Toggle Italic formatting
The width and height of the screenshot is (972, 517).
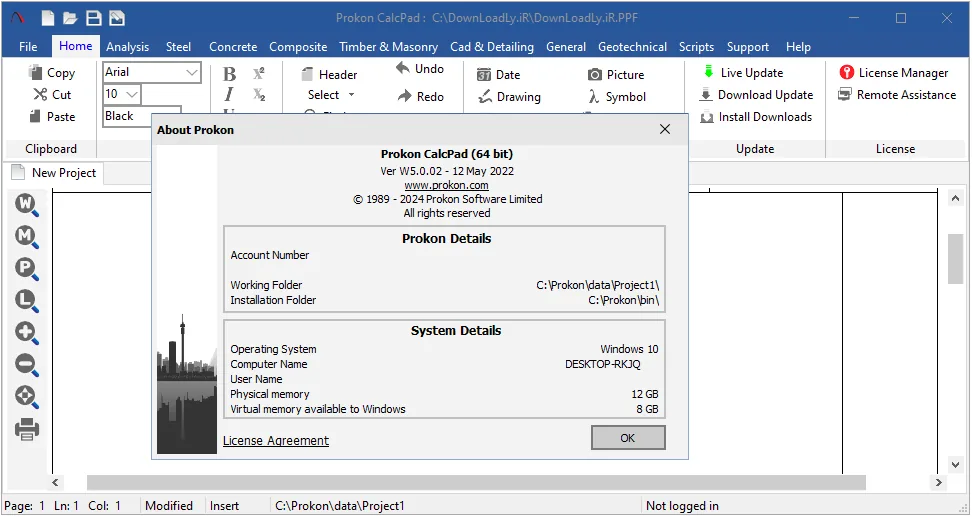(x=229, y=94)
